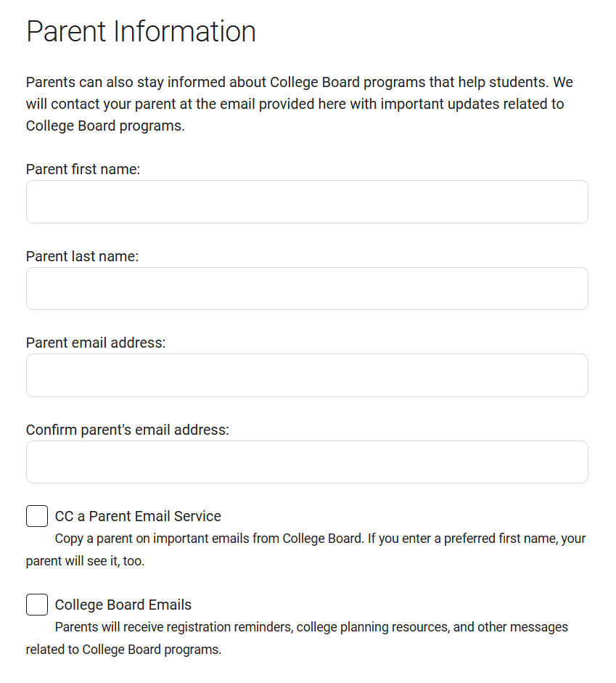Screen dimensions: 616x683
Task: Click description starting 'Copy a parent on important emails'
Action: pyautogui.click(x=320, y=539)
